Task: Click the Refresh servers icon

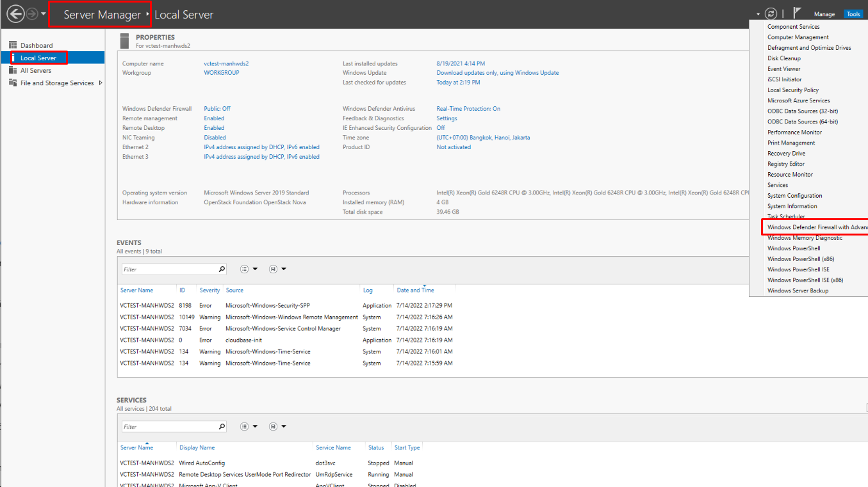Action: (x=771, y=13)
